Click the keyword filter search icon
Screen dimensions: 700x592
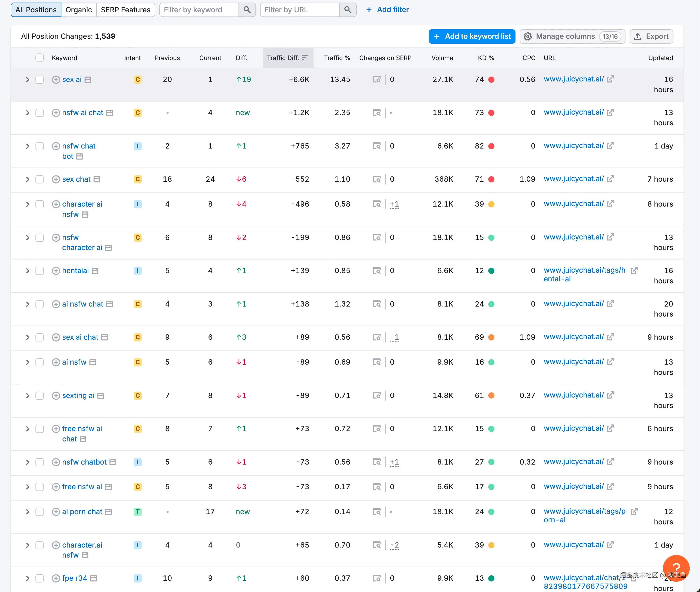click(x=247, y=10)
